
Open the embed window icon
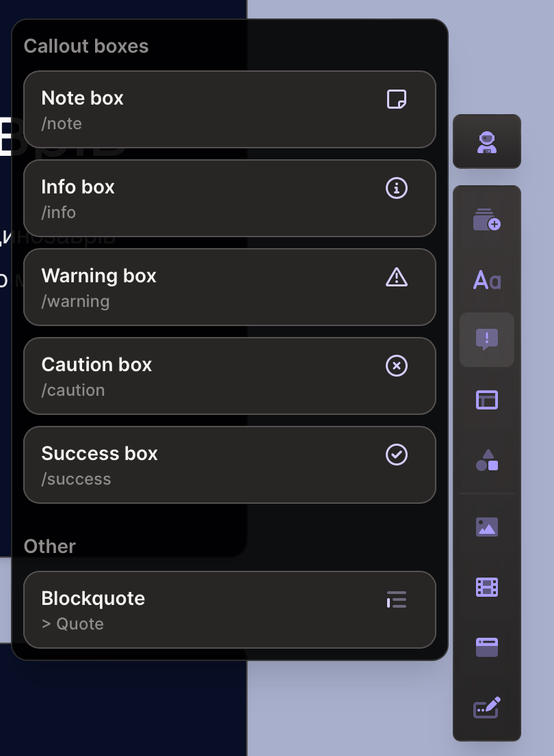[486, 647]
